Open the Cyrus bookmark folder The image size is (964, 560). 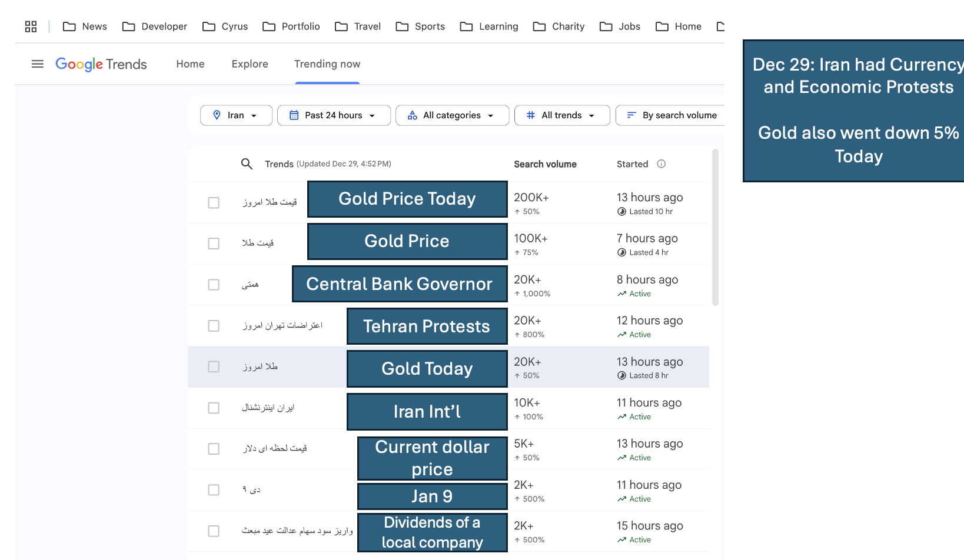[225, 26]
